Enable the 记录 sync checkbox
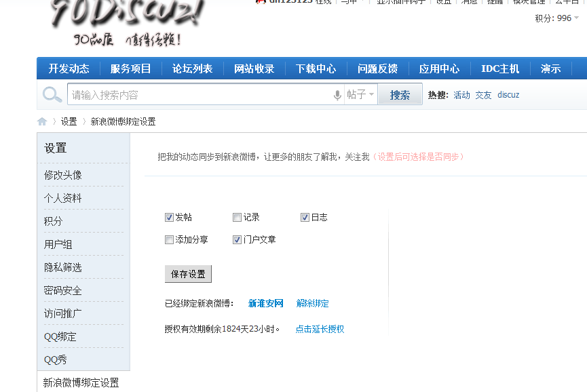The image size is (587, 392). coord(237,217)
